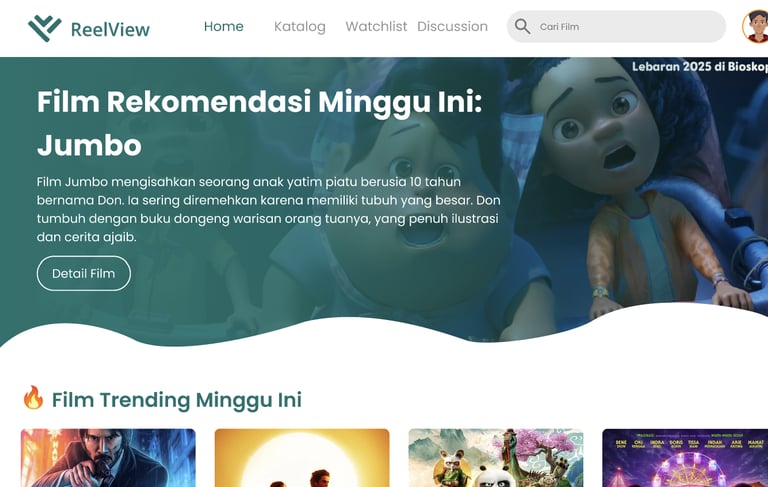Click the magnifying glass search icon
This screenshot has height=487, width=768.
(522, 26)
